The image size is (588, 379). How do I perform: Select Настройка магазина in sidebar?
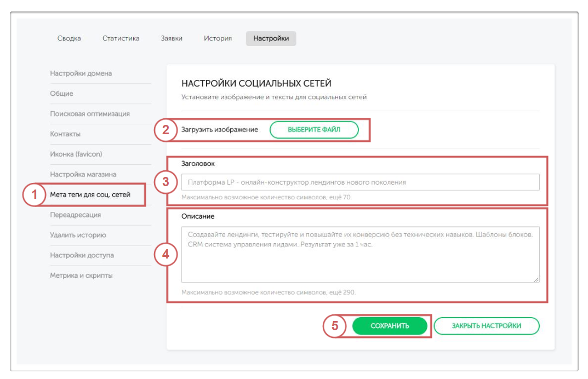coord(83,174)
